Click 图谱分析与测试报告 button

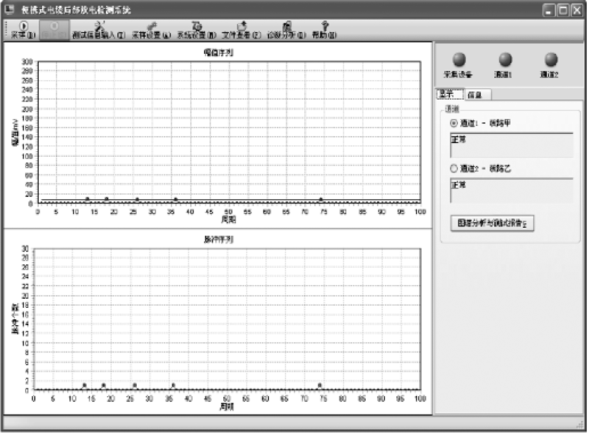tap(492, 223)
